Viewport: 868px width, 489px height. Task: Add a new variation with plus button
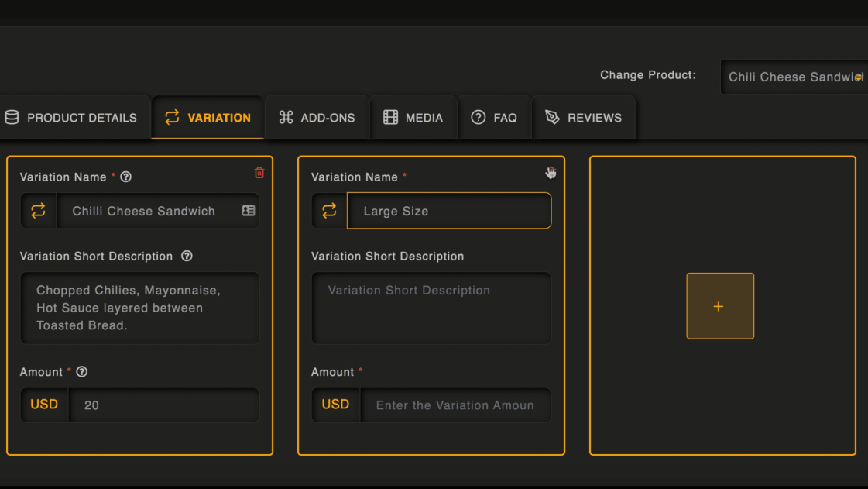point(719,306)
